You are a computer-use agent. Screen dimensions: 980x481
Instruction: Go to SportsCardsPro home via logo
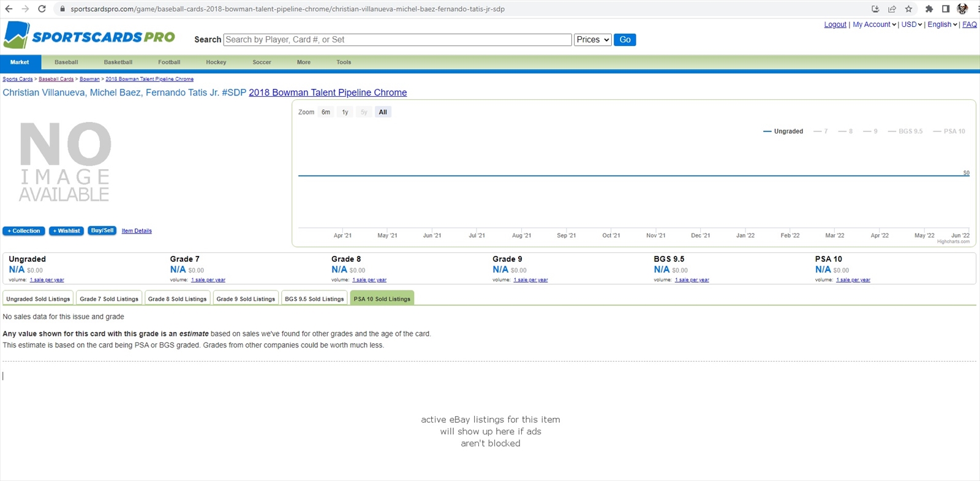(89, 36)
